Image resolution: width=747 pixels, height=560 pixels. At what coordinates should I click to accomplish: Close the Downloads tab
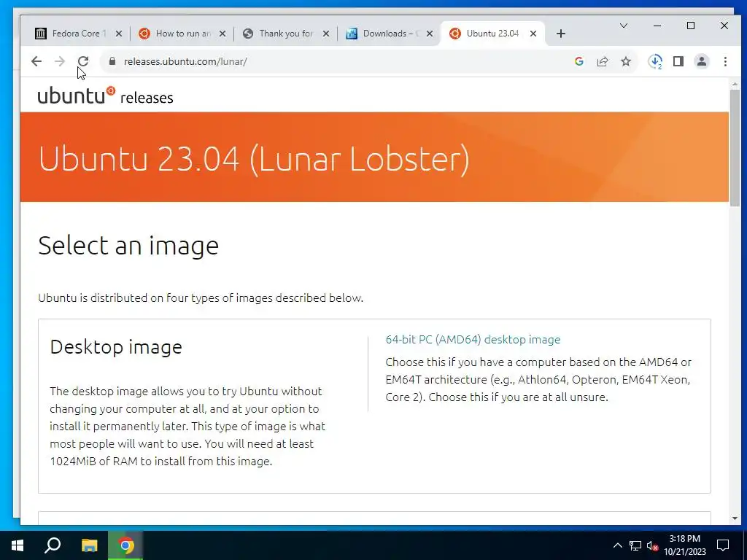pyautogui.click(x=430, y=34)
